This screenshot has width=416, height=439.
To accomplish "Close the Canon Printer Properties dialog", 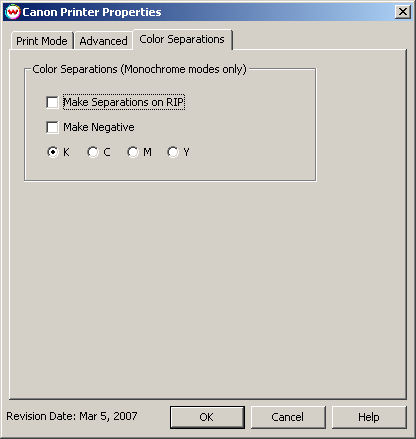I will coord(403,12).
